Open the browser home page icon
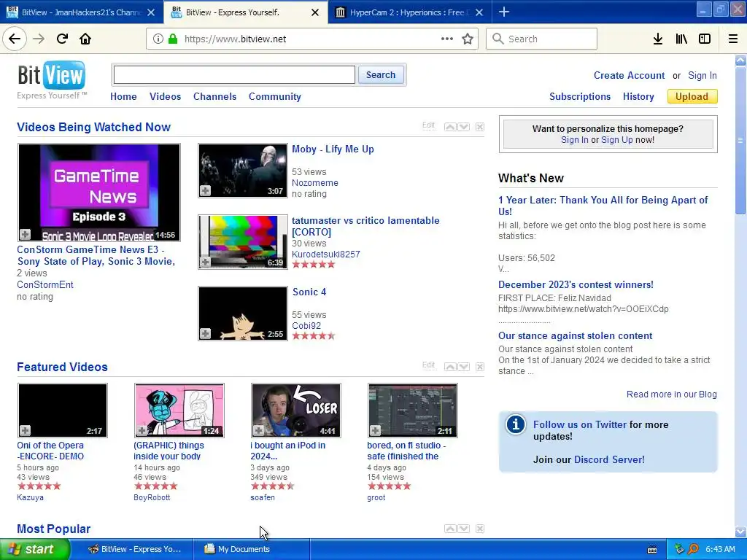The image size is (747, 560). click(85, 39)
